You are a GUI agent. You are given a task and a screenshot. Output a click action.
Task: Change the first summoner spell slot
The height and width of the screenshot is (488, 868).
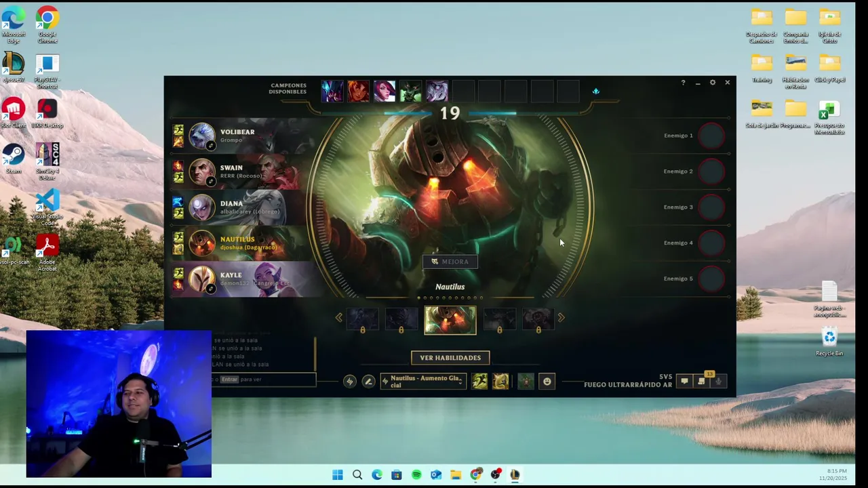[x=479, y=382]
